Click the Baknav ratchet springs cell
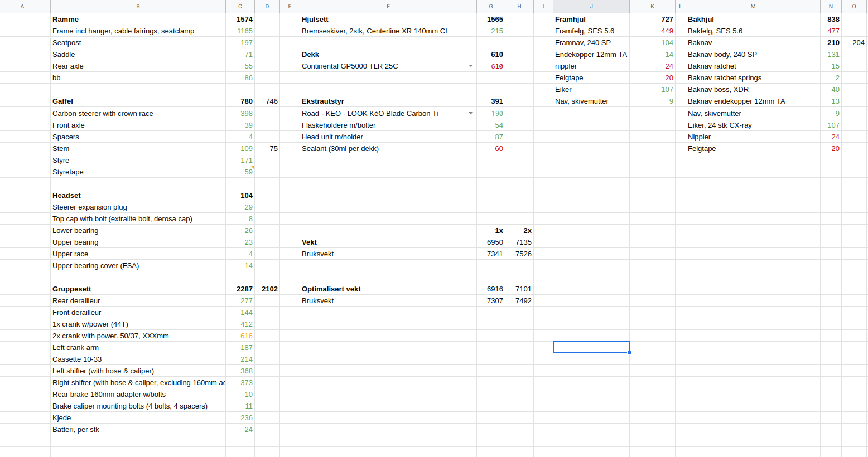Image resolution: width=868 pixels, height=457 pixels. [753, 77]
